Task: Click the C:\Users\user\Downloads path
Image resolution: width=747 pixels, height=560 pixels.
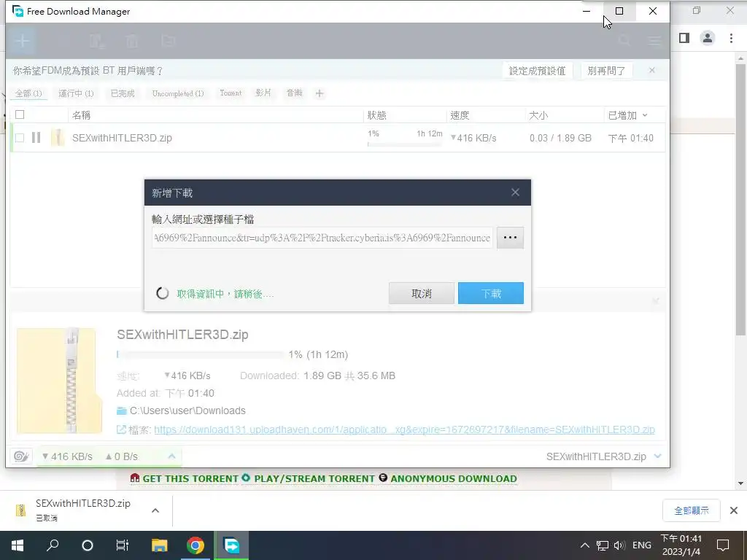Action: tap(187, 411)
